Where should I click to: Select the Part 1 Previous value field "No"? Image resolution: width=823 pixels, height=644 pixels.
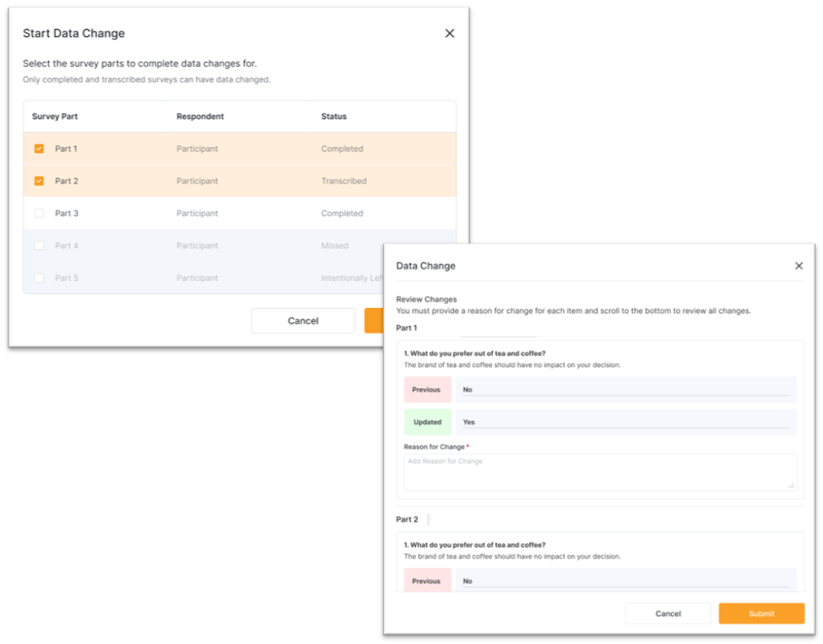625,390
